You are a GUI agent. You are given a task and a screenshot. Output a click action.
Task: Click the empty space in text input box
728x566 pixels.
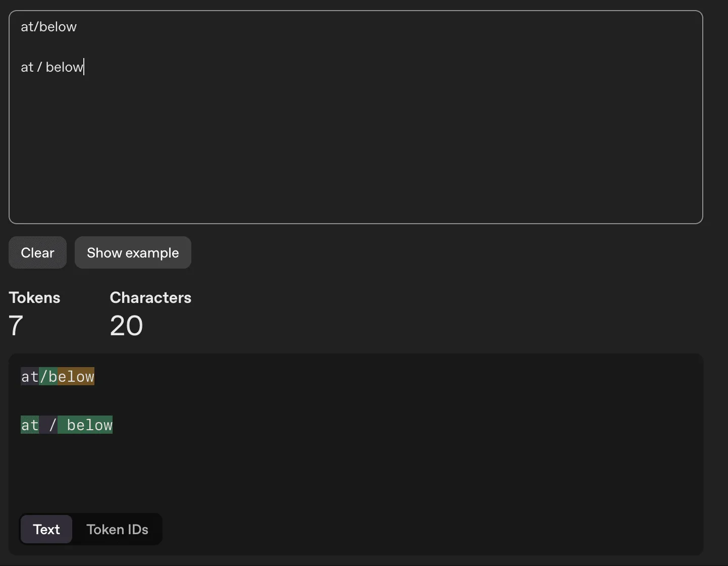353,151
